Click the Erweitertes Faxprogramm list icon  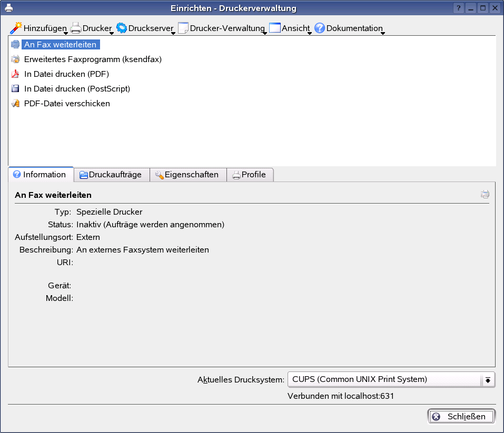(15, 59)
